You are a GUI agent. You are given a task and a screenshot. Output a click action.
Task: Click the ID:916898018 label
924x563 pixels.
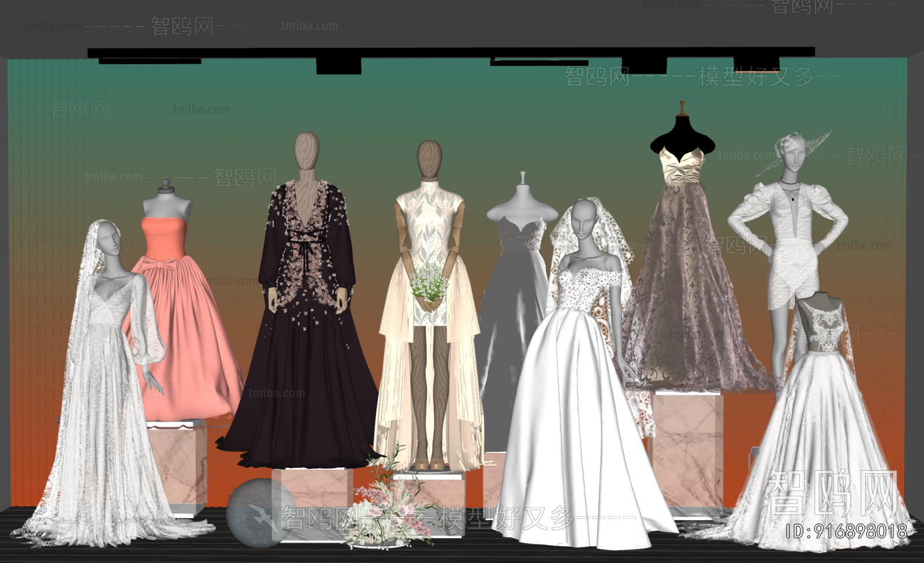846,531
